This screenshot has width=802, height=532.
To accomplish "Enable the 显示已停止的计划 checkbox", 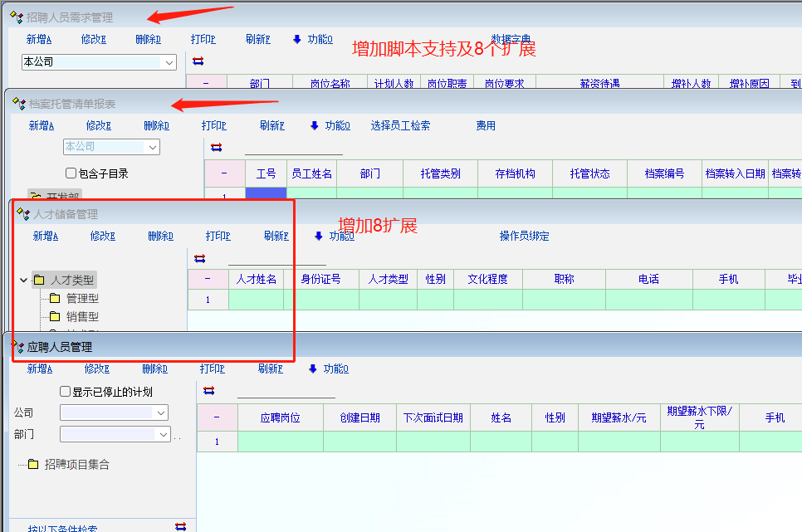I will pyautogui.click(x=66, y=392).
